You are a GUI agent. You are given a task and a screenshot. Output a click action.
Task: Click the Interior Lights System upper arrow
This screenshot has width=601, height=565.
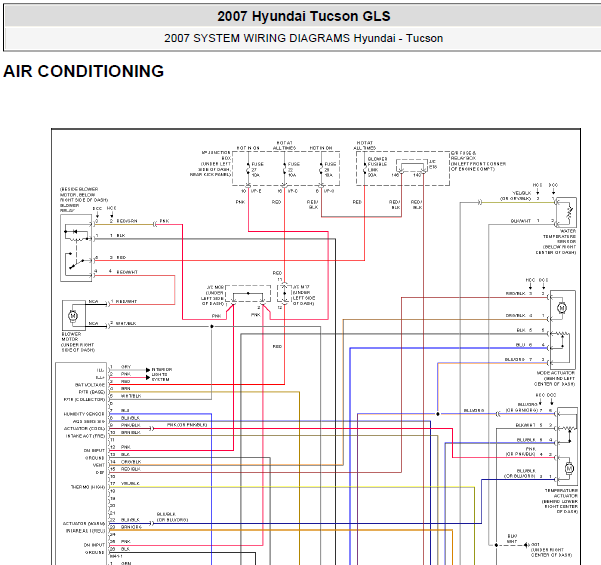pyautogui.click(x=148, y=370)
